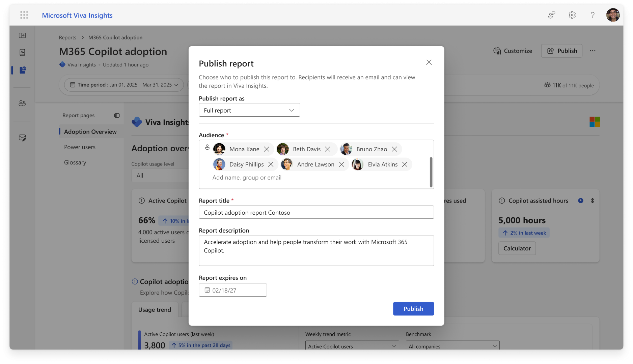Click the people feedback icon in header

pyautogui.click(x=552, y=15)
